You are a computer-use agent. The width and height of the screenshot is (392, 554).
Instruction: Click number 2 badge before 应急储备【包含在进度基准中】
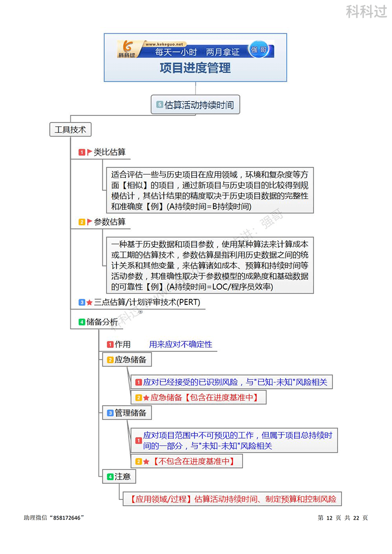(x=139, y=398)
